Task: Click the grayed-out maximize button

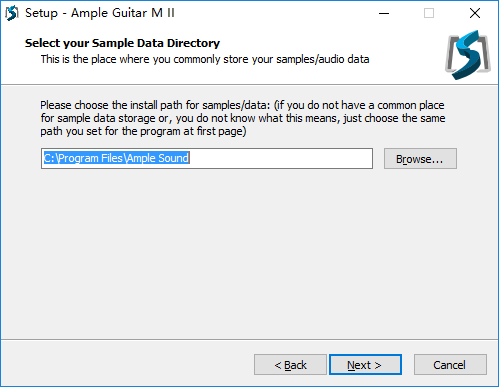Action: [429, 13]
